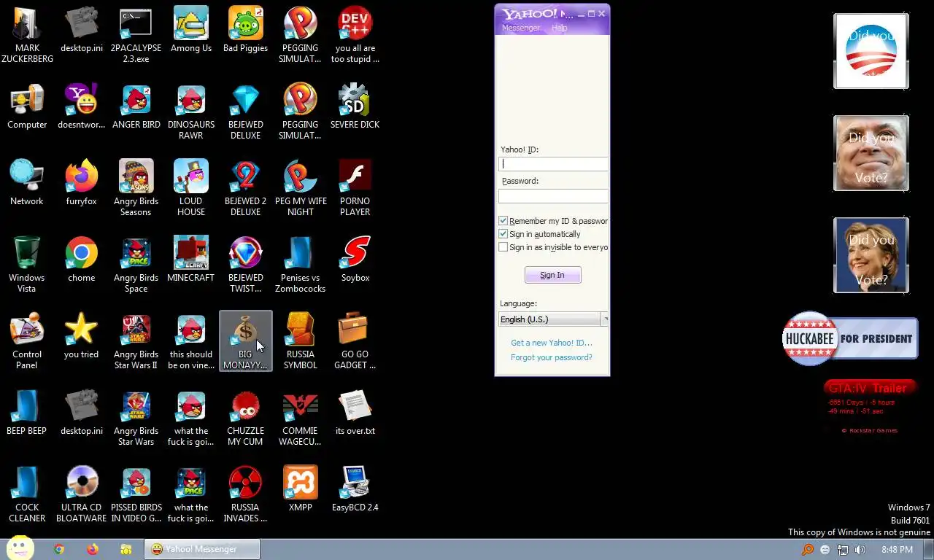The width and height of the screenshot is (934, 560).
Task: Click the Sign In button
Action: click(552, 275)
